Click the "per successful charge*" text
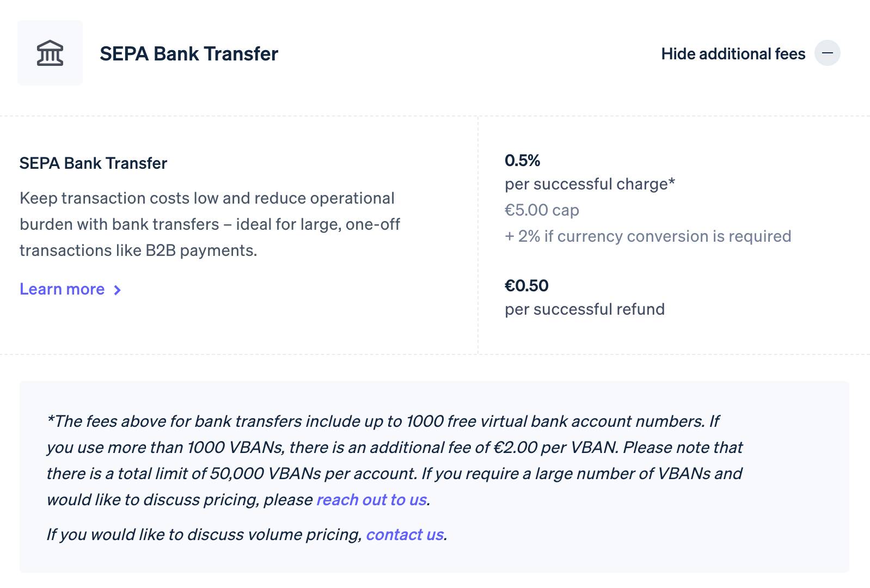This screenshot has width=870, height=588. 589,184
